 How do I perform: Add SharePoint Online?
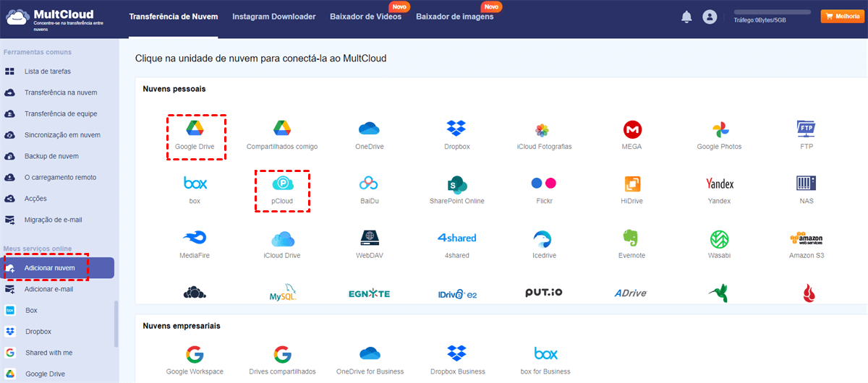[456, 189]
